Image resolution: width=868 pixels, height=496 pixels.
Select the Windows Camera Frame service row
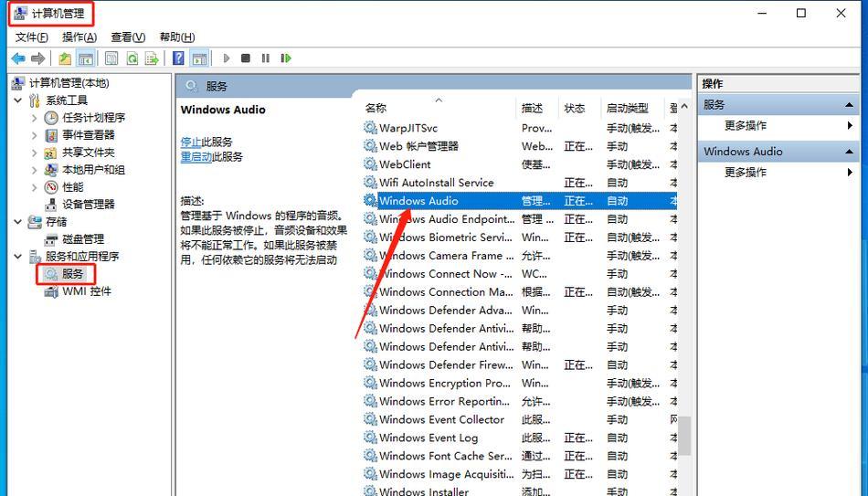[519, 256]
